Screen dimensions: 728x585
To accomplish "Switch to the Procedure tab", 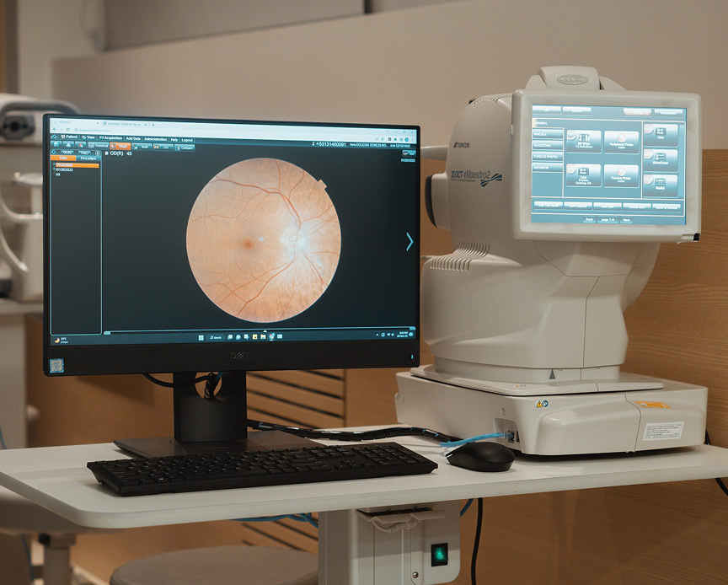I will pos(88,158).
